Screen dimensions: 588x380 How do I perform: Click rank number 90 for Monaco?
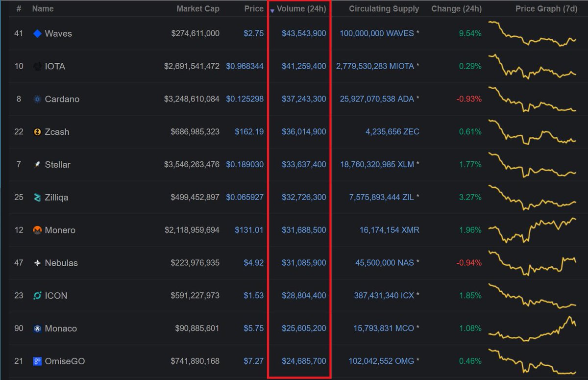(x=19, y=329)
